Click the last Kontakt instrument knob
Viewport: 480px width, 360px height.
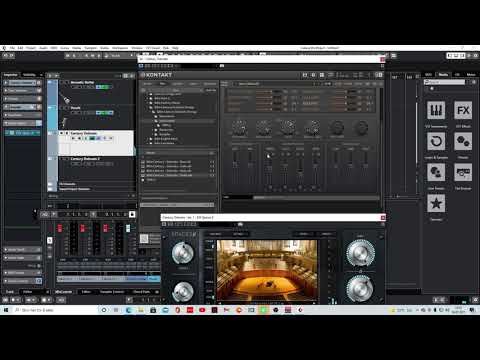pyautogui.click(x=361, y=128)
